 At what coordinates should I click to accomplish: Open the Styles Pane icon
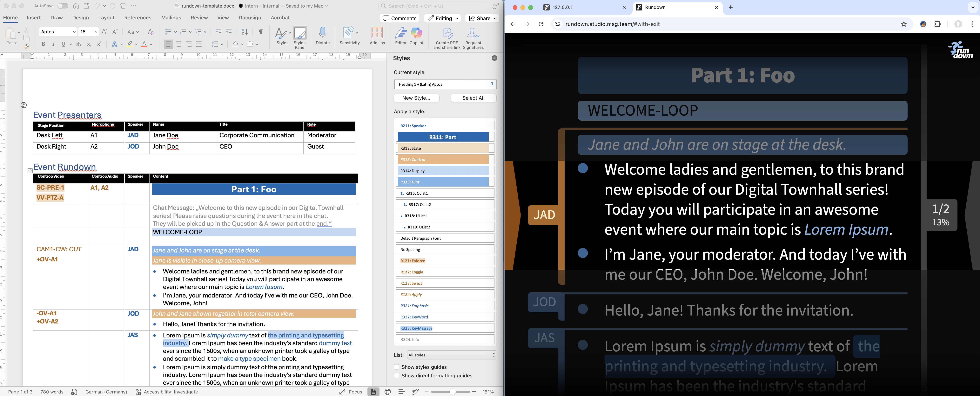pos(299,33)
